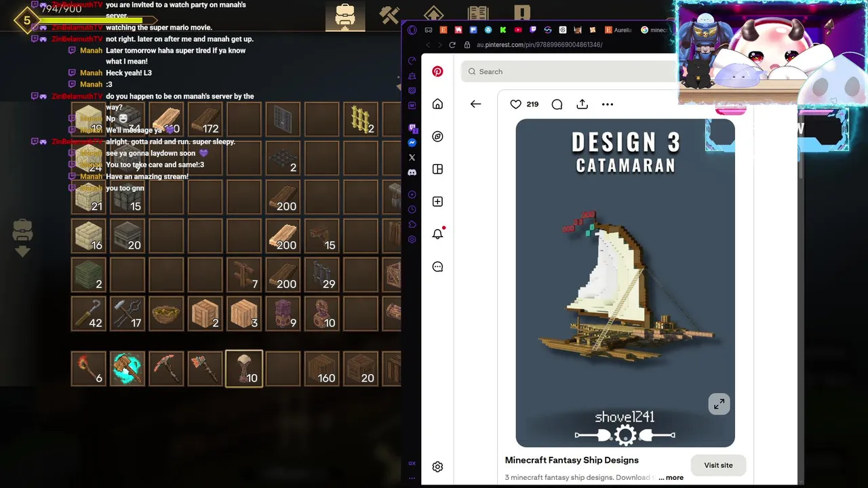
Task: Click the inventory planks stack of 172
Action: point(205,119)
